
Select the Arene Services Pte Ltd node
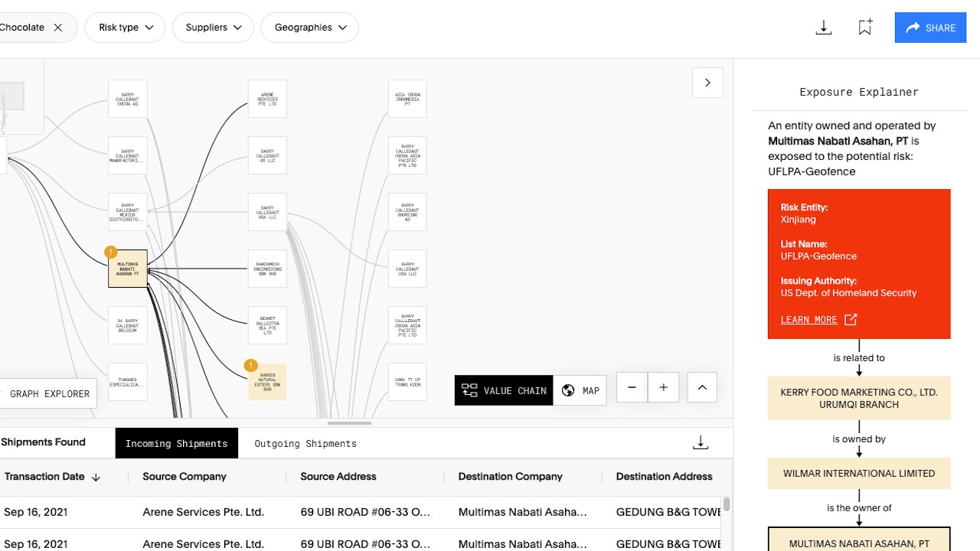pos(267,99)
